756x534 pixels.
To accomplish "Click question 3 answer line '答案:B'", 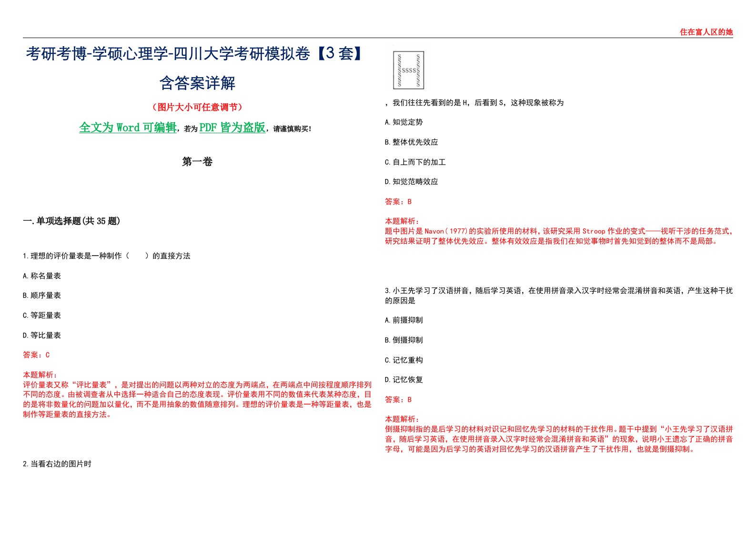I will [398, 400].
